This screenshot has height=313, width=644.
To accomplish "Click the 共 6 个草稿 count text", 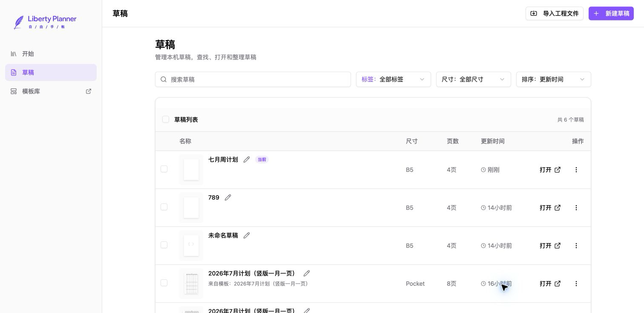I will point(571,120).
